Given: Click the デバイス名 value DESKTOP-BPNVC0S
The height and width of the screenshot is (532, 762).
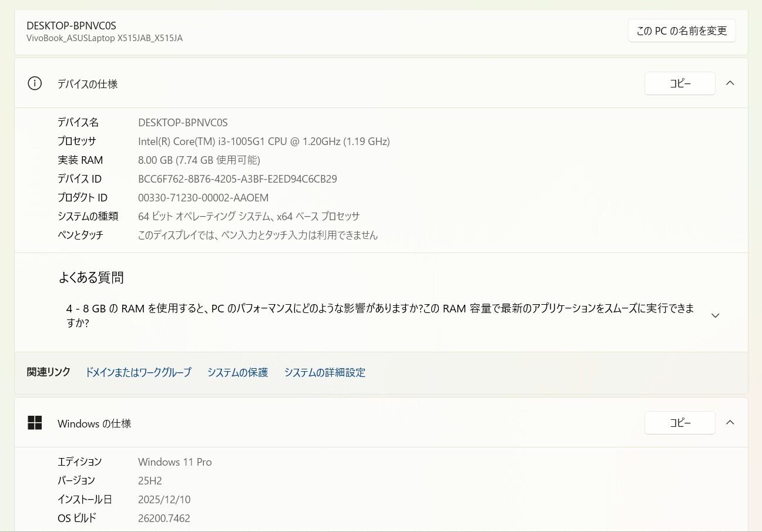Looking at the screenshot, I should tap(183, 123).
